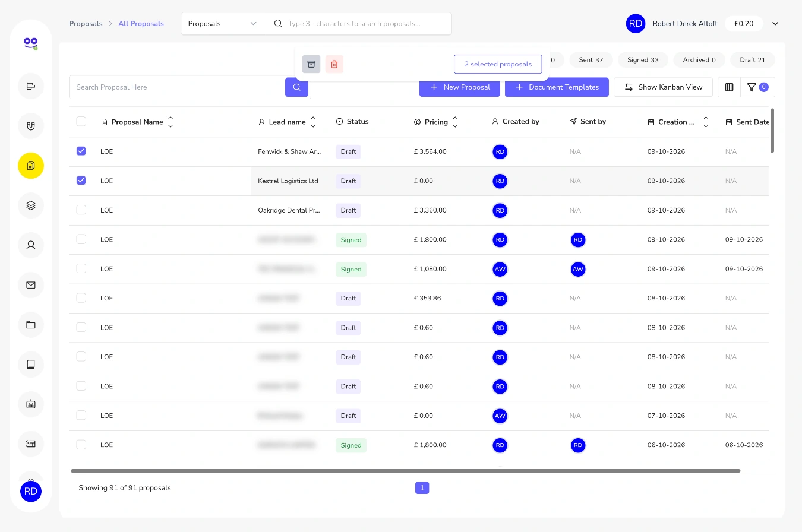
Task: Archive the selected proposals icon
Action: [x=311, y=64]
